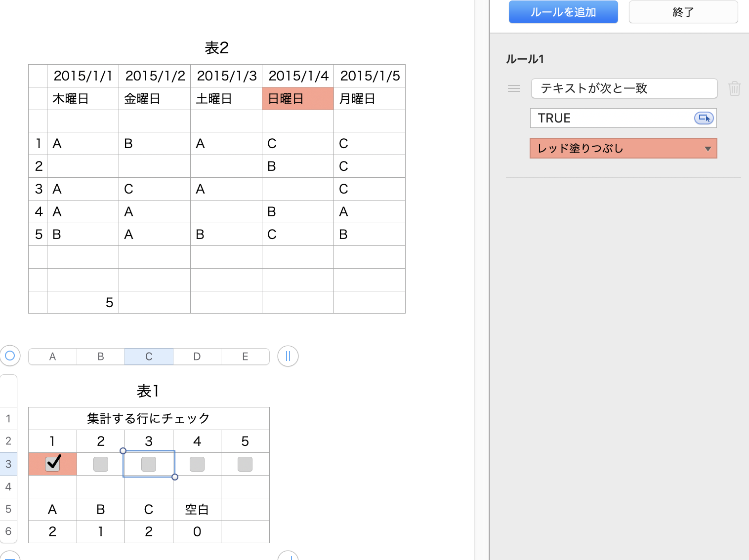Check the checkbox under column 2
Image resolution: width=749 pixels, height=560 pixels.
101,464
